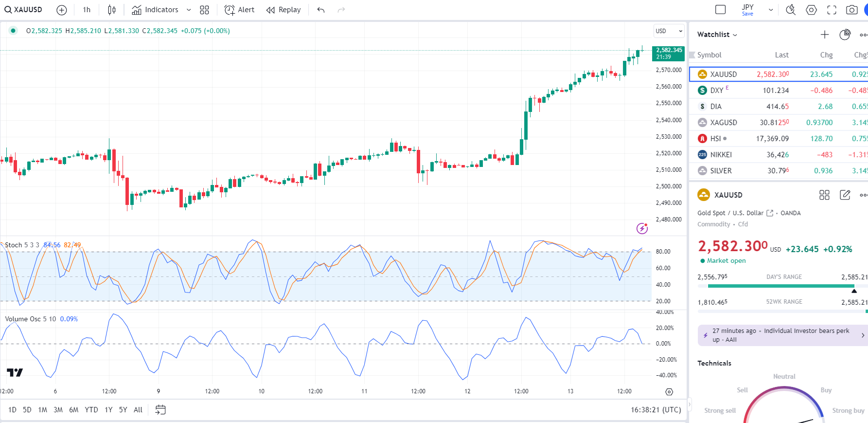Add a symbol to the watchlist

click(825, 35)
